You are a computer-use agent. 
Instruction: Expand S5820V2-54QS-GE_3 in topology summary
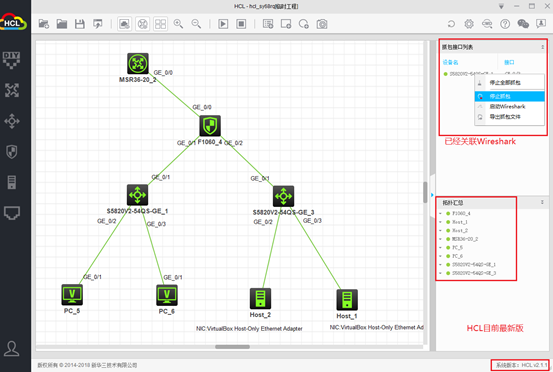point(440,273)
